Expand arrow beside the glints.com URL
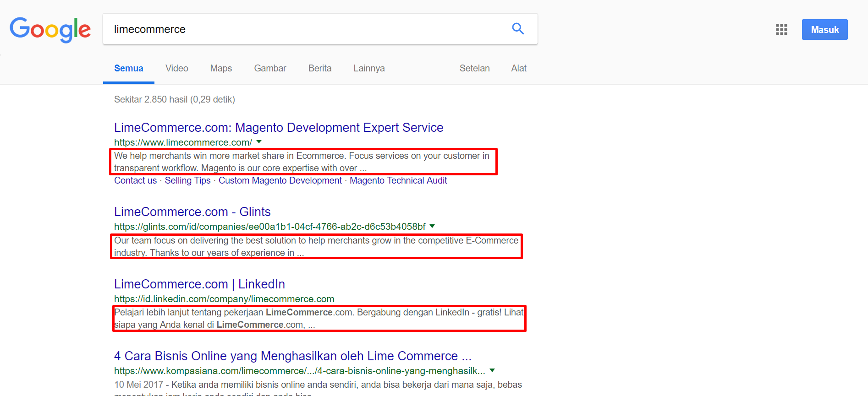Screen dimensions: 868x396 click(x=432, y=226)
